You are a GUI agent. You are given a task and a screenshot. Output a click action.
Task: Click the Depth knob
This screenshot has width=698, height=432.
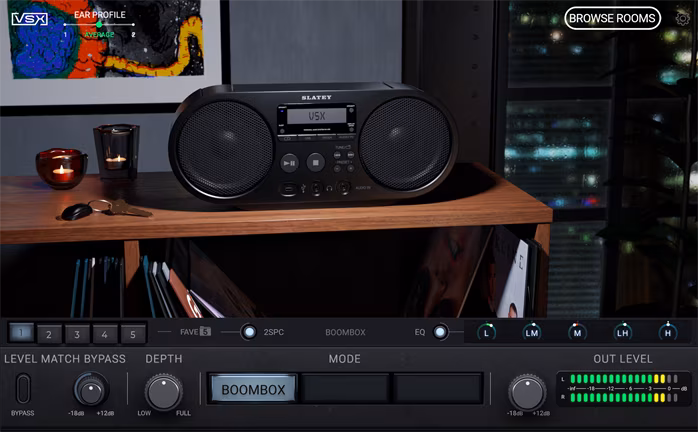tap(163, 390)
